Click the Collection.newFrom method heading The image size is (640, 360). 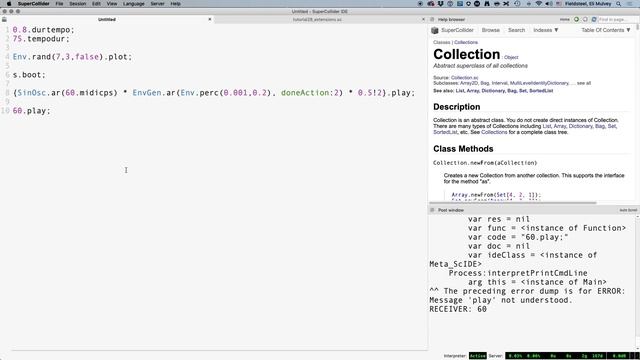point(485,163)
